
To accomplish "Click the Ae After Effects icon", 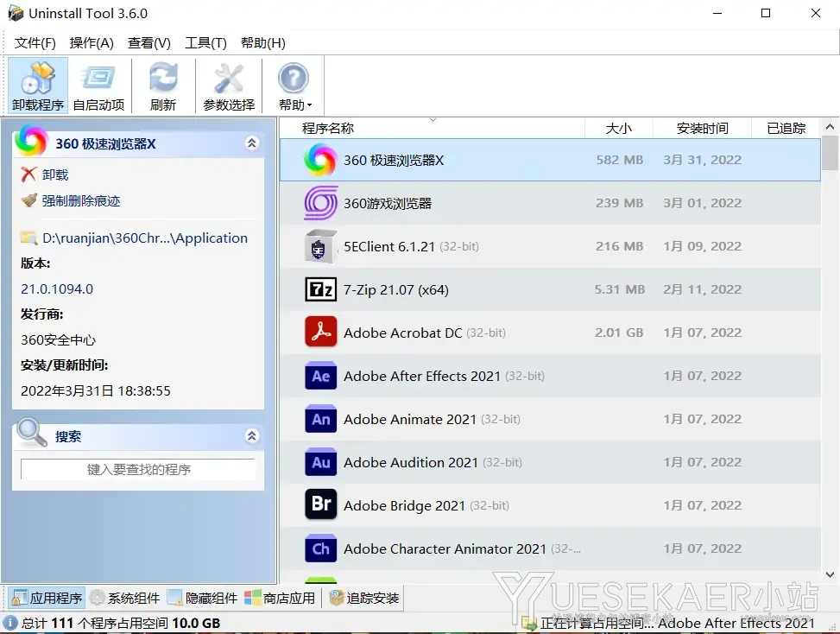I will click(x=320, y=376).
